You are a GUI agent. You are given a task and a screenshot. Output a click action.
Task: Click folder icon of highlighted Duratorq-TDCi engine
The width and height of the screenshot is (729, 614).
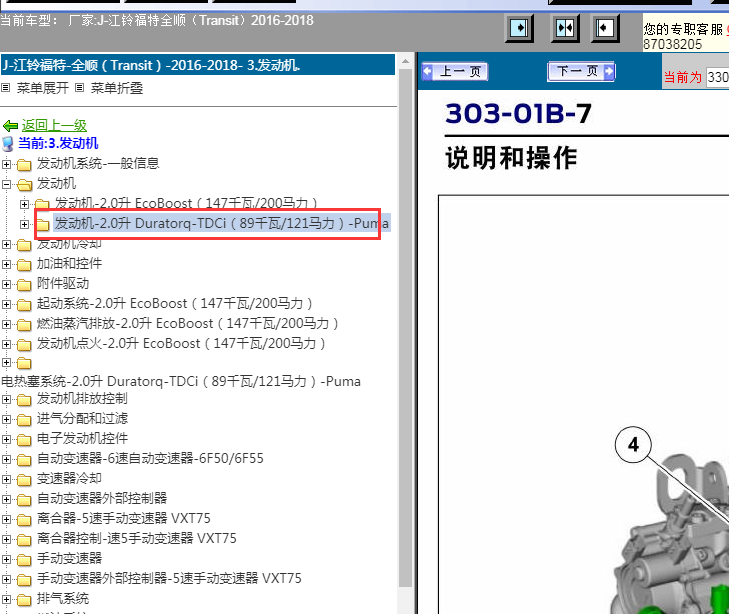[x=43, y=225]
